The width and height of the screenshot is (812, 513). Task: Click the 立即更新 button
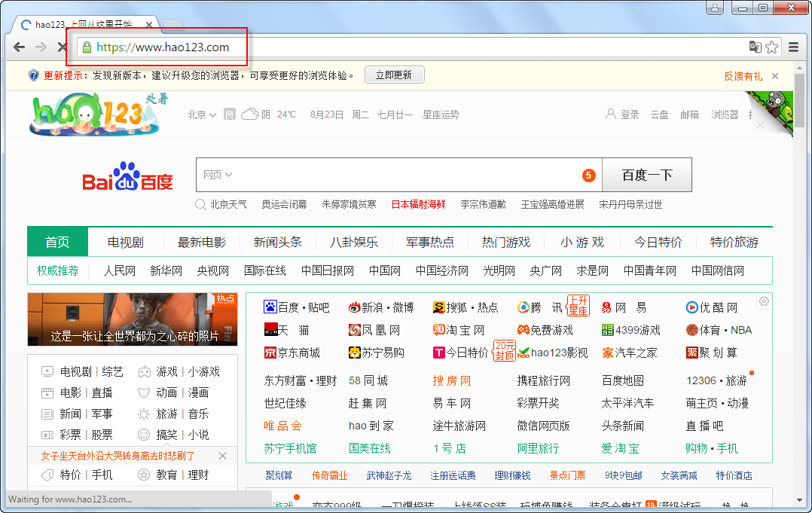pos(394,75)
